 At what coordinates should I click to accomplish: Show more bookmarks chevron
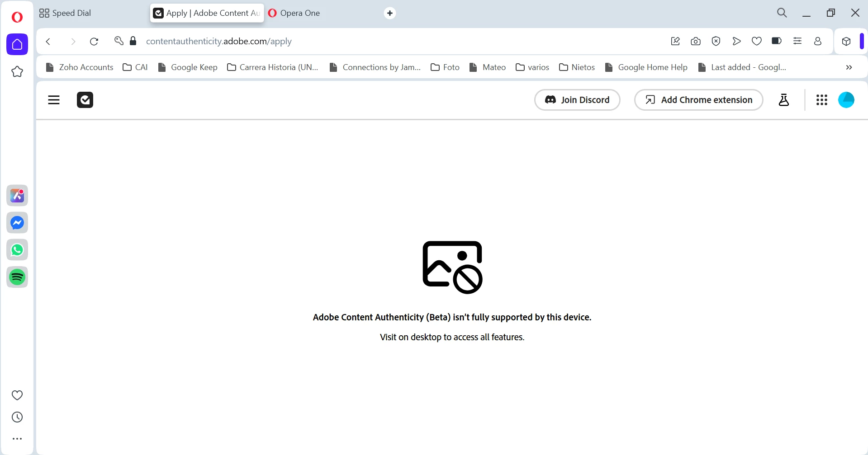point(849,67)
